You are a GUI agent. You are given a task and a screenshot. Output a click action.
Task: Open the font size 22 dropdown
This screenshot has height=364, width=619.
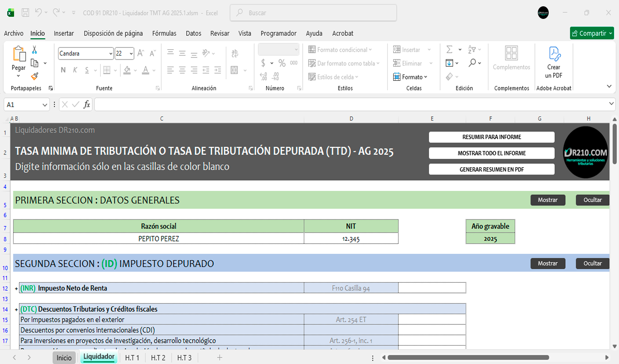click(131, 54)
